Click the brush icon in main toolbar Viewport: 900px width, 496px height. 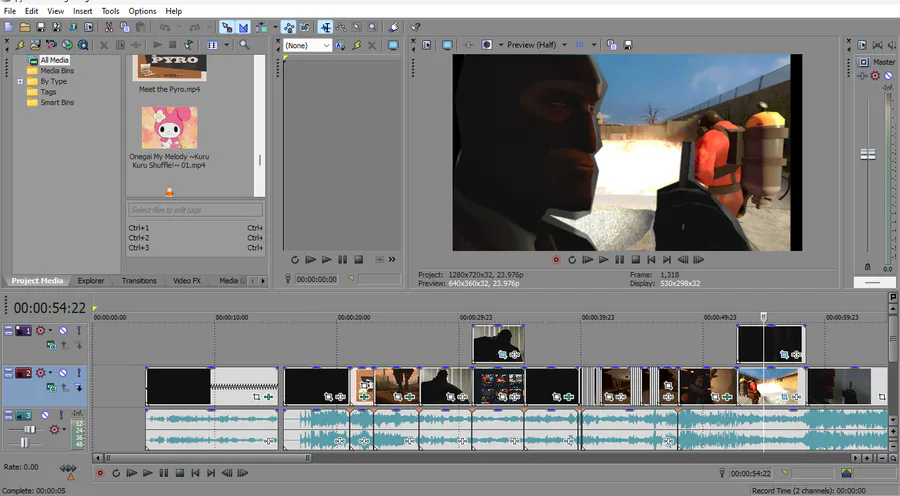pyautogui.click(x=394, y=27)
